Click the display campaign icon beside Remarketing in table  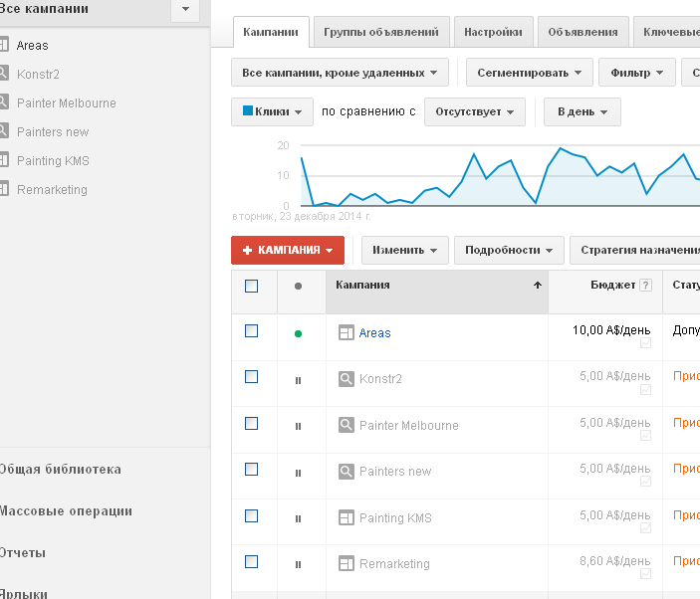[347, 563]
